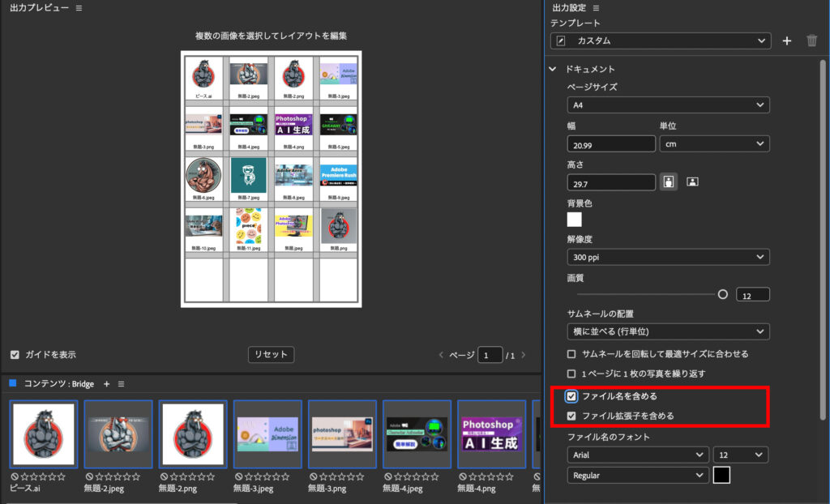Click reject icon under 無題-3.png thumbnail
Viewport: 830px width, 504px height.
313,476
